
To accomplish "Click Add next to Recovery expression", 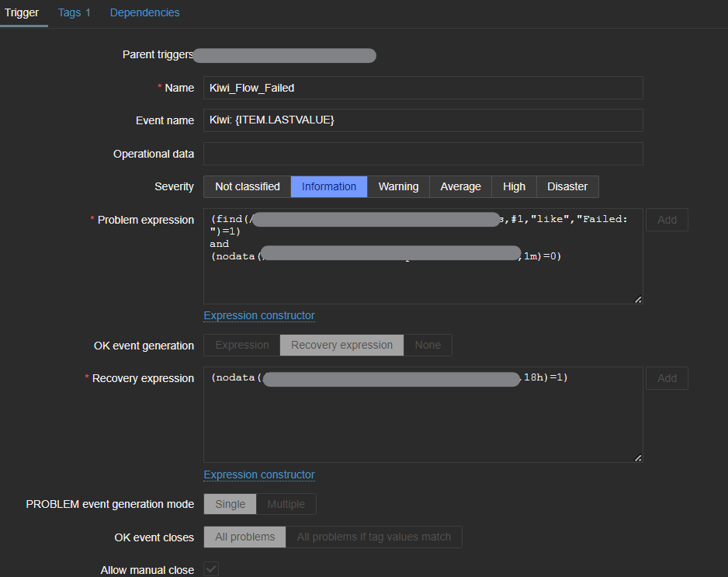I will click(x=667, y=378).
